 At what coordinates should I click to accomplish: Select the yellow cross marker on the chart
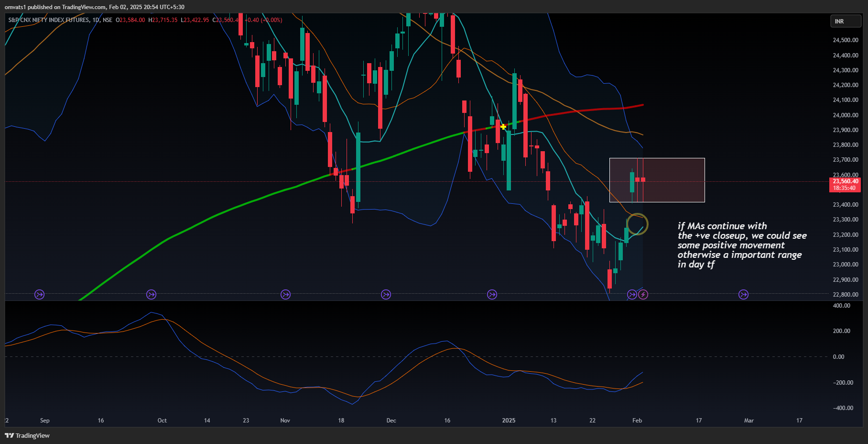click(503, 127)
